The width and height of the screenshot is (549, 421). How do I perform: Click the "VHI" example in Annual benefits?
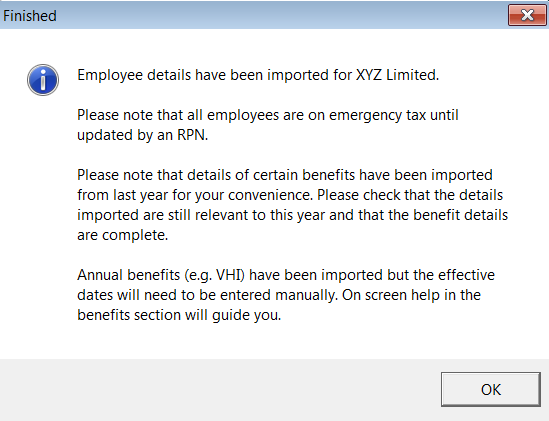tap(229, 275)
